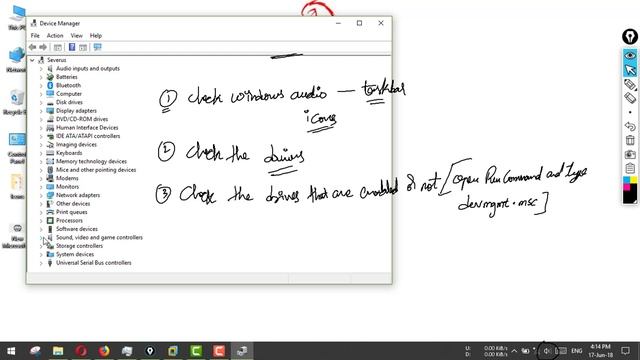Open the green Camtasia taskbar icon
The image size is (640, 360).
click(196, 351)
